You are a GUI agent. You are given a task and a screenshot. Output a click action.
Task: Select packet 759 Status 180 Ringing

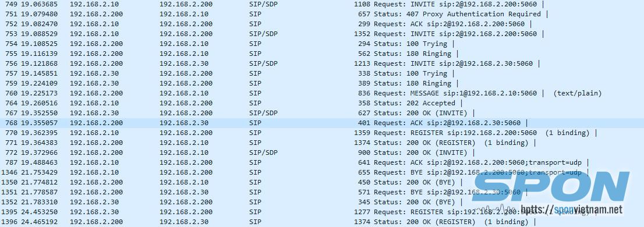322,83
